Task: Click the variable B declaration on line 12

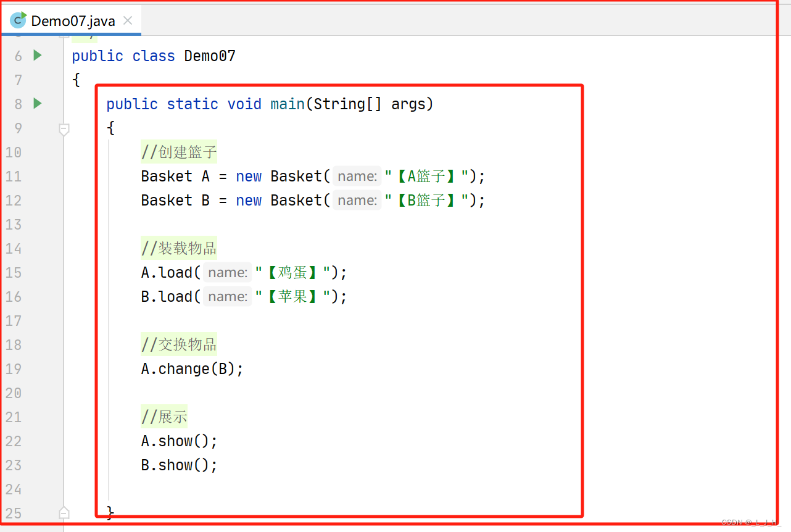Action: pyautogui.click(x=206, y=201)
